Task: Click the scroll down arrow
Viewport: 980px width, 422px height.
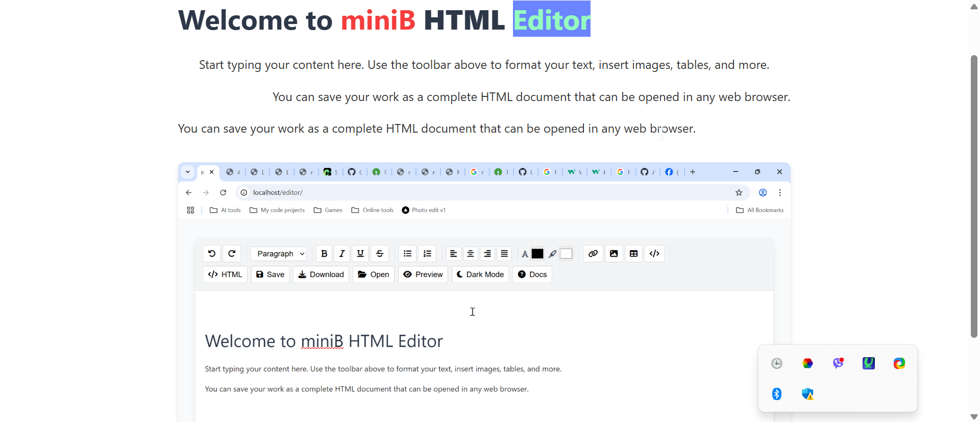Action: tap(974, 417)
